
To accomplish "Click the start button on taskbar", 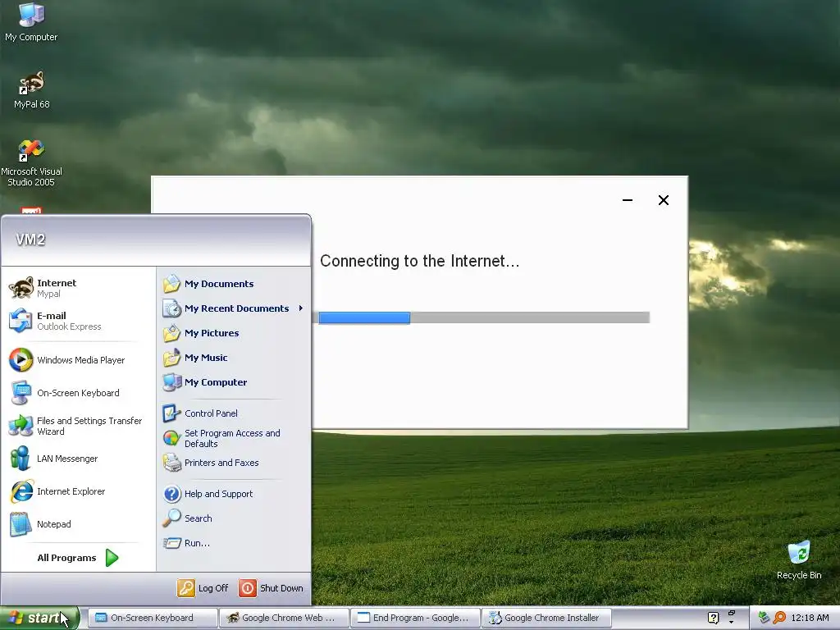I will click(x=39, y=618).
